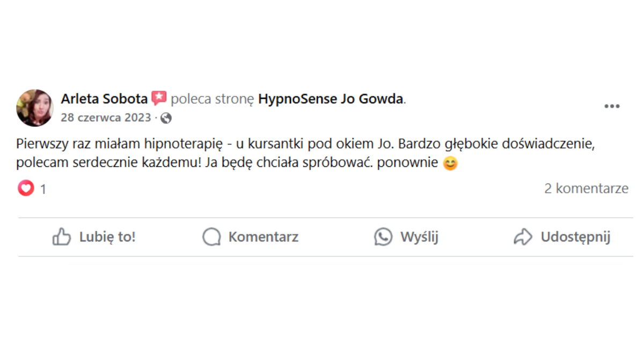Click the comment speech bubble icon
This screenshot has width=644, height=338.
pyautogui.click(x=211, y=237)
